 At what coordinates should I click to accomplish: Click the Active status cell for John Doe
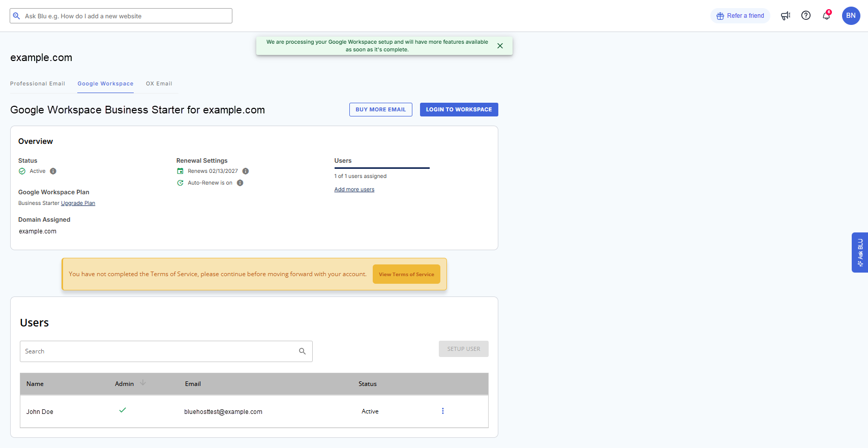coord(370,411)
